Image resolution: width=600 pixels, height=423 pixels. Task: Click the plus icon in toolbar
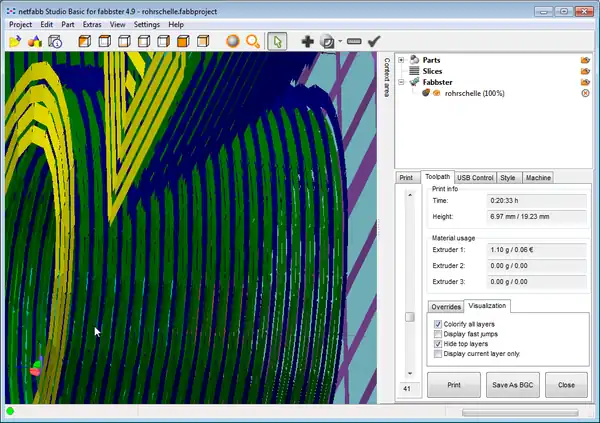click(308, 41)
